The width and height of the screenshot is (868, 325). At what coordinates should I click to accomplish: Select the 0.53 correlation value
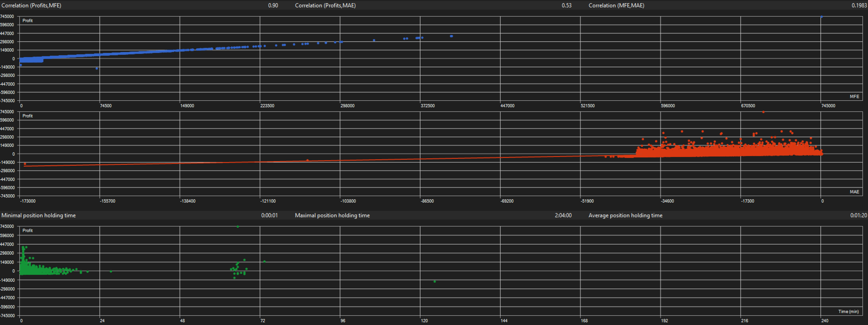tap(567, 6)
